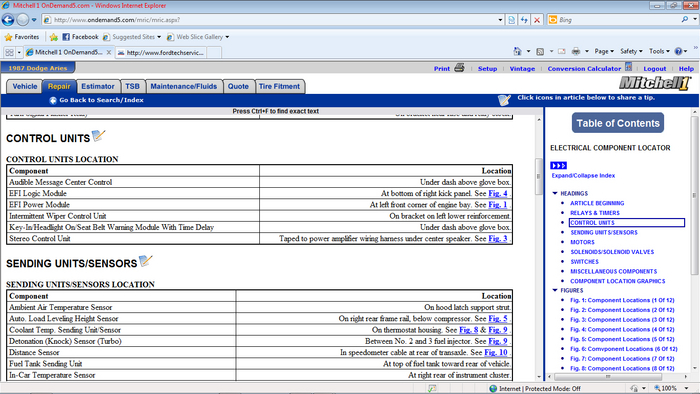
Task: Click the Compatibility View icon in address bar
Action: [x=512, y=20]
